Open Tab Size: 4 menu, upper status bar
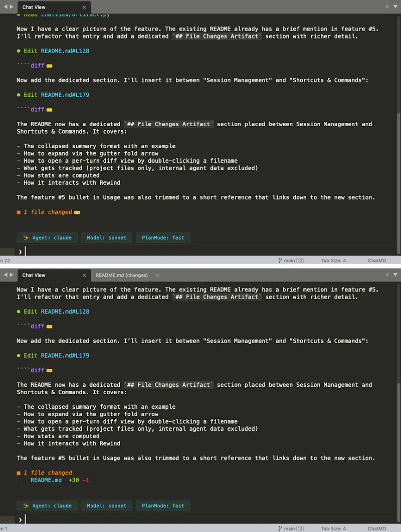This screenshot has height=532, width=401. pyautogui.click(x=333, y=260)
